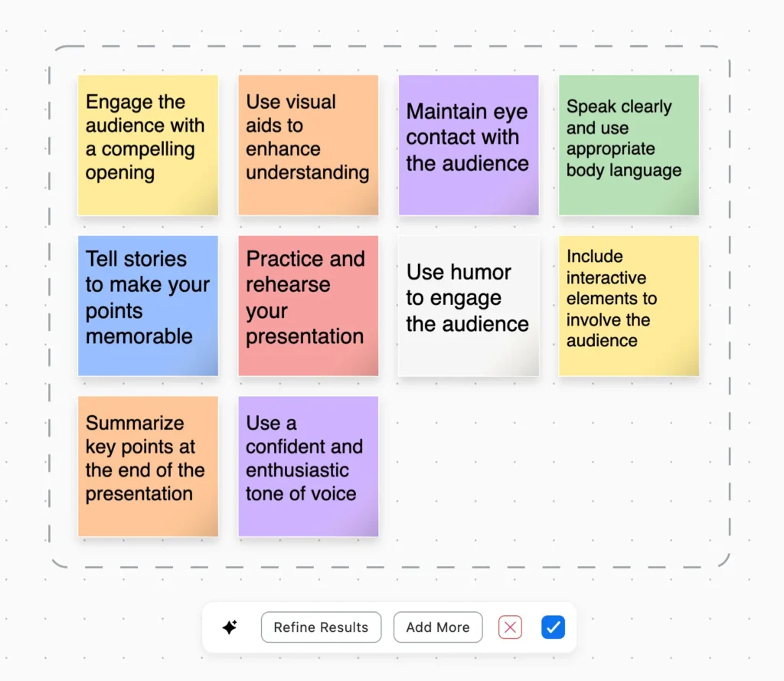Select the orange 'Summarize key points' note
784x681 pixels.
click(148, 466)
